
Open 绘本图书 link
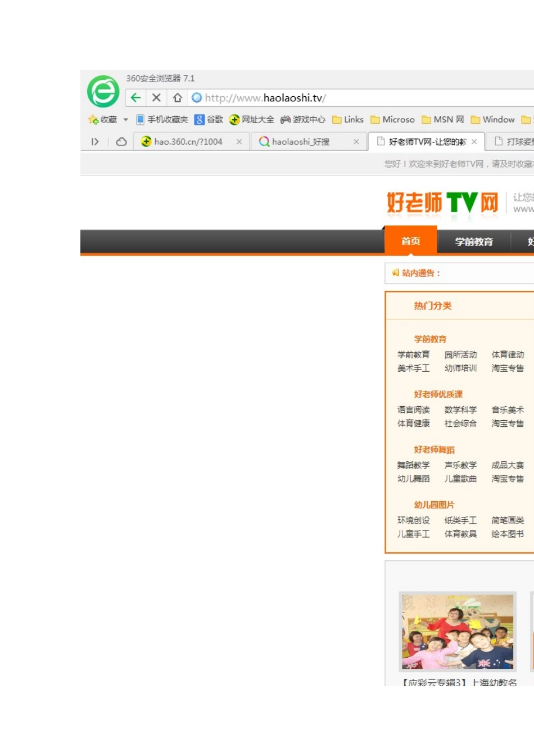tap(508, 534)
